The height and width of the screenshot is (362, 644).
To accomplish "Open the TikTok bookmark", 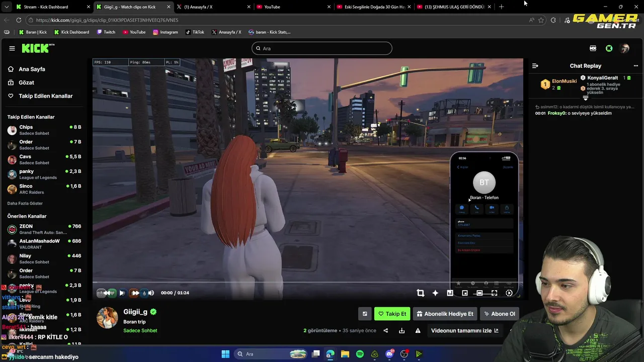I will click(x=195, y=32).
